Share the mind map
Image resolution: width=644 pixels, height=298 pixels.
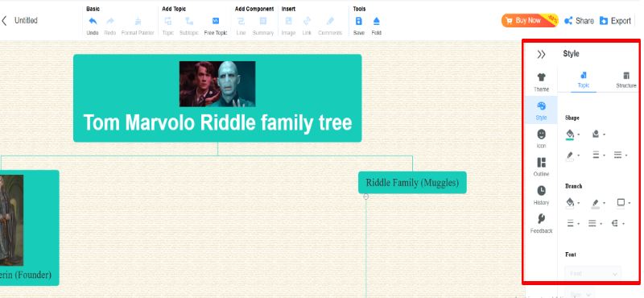(579, 21)
